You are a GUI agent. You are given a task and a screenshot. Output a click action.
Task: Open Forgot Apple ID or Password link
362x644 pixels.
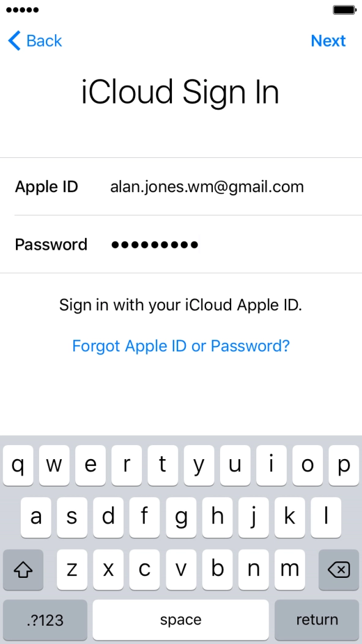tap(181, 346)
